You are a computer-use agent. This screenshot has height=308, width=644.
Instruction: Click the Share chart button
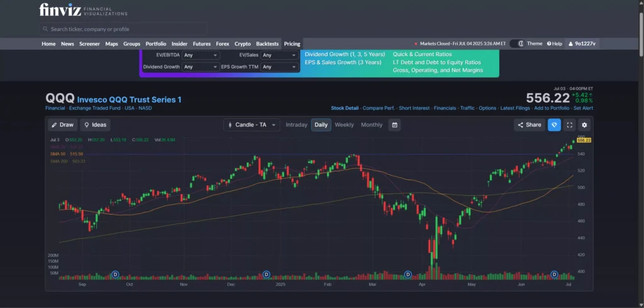point(530,125)
